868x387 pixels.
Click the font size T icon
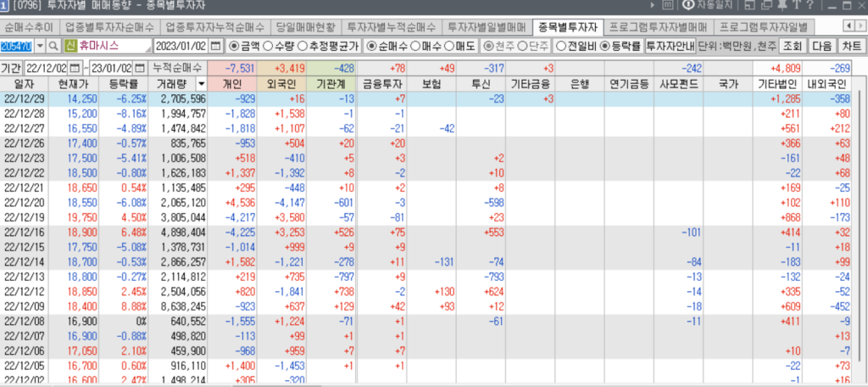click(x=796, y=7)
